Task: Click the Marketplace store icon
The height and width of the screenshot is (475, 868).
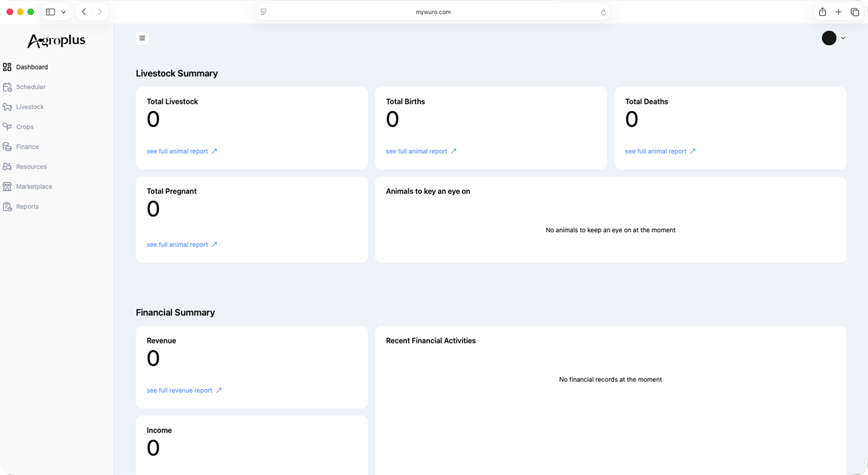Action: (7, 187)
